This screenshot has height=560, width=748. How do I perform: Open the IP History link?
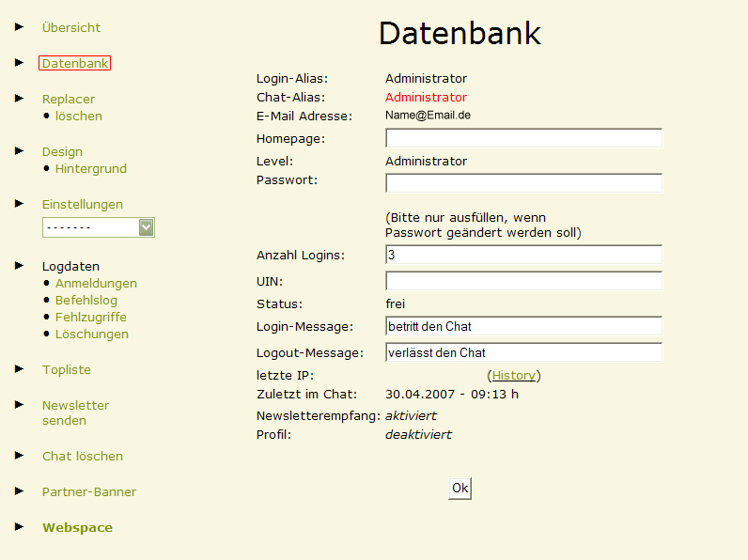pos(514,376)
